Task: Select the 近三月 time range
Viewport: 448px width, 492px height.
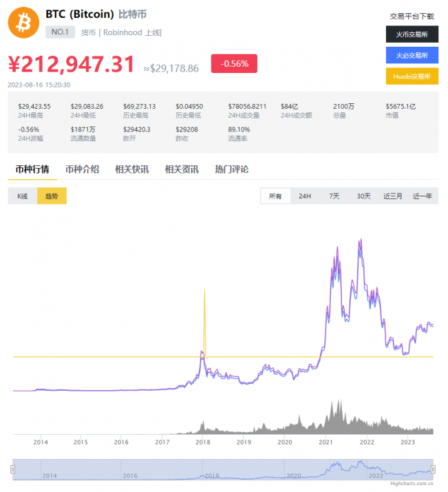Action: coord(393,196)
